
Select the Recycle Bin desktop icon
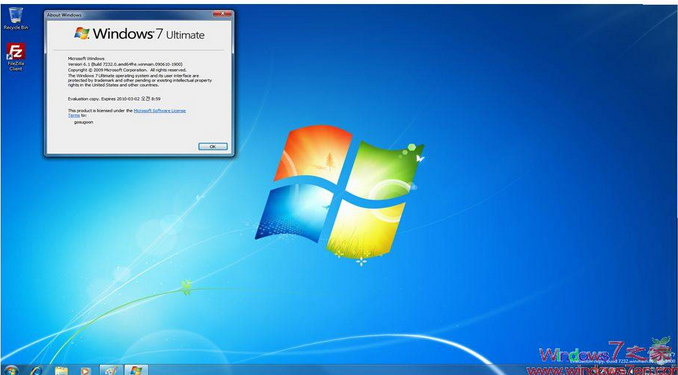(16, 18)
